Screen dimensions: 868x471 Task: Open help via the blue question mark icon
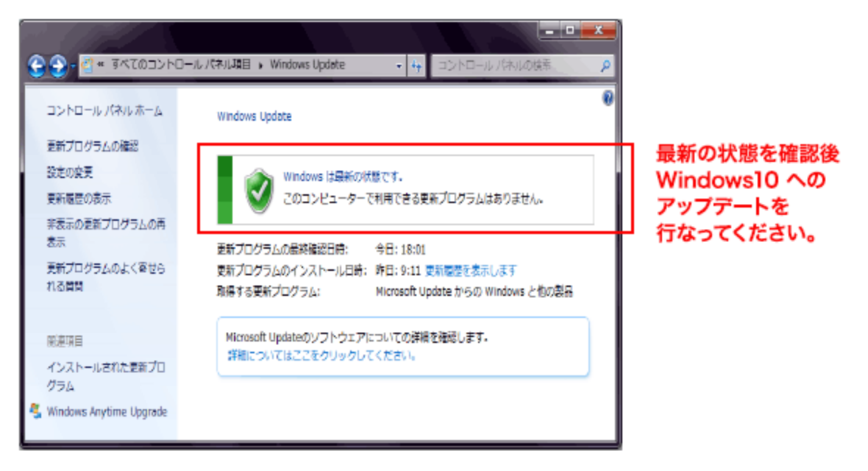tap(608, 98)
